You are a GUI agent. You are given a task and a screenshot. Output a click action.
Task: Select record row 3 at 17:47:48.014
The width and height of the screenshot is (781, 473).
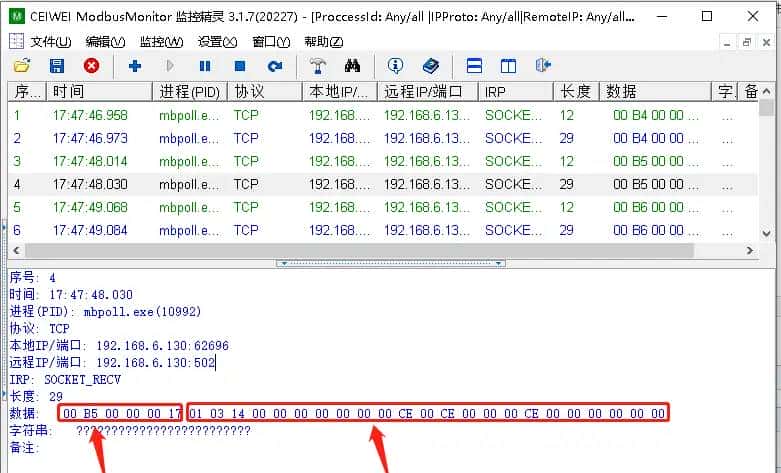coord(383,161)
